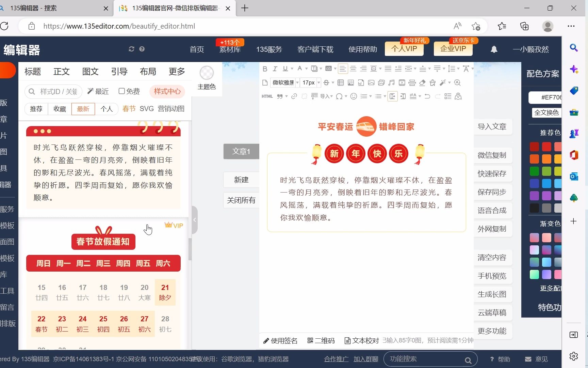Pick the dark blue recommended color swatch
The width and height of the screenshot is (588, 368).
pos(534,183)
